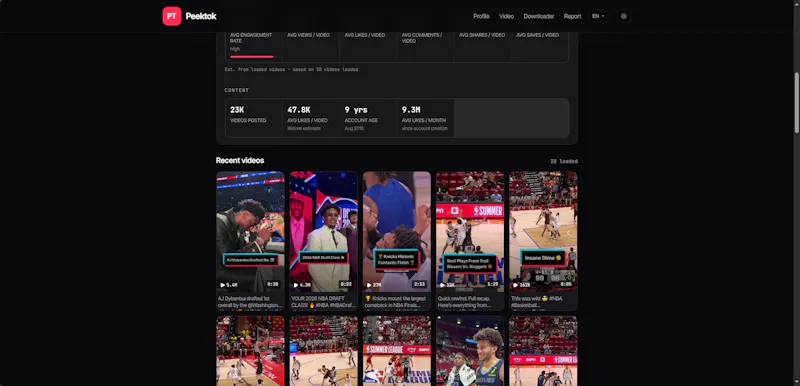800x386 pixels.
Task: Click the 9.3M avg likes per month stat
Action: click(425, 118)
